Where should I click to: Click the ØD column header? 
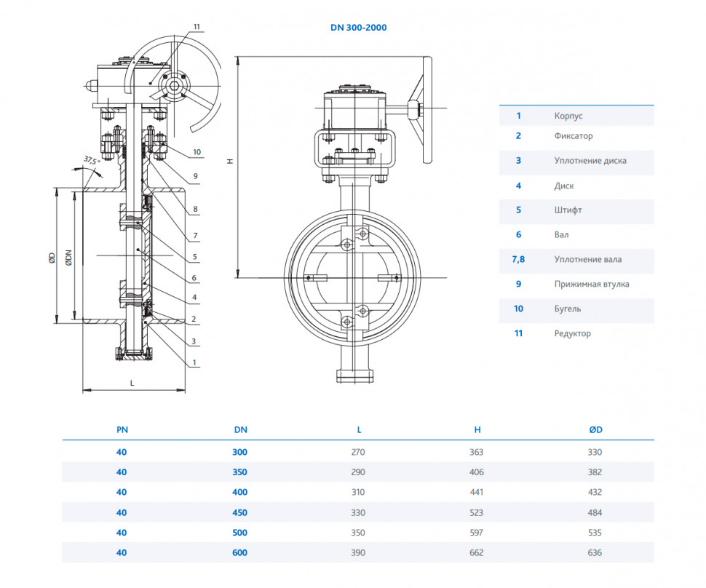coord(595,430)
